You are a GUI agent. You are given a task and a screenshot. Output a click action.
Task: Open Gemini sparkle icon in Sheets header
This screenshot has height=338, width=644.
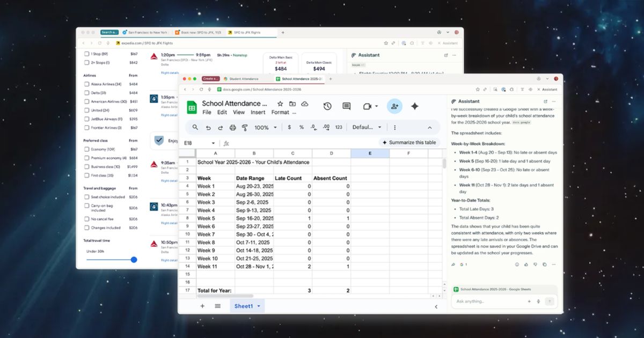pyautogui.click(x=415, y=106)
